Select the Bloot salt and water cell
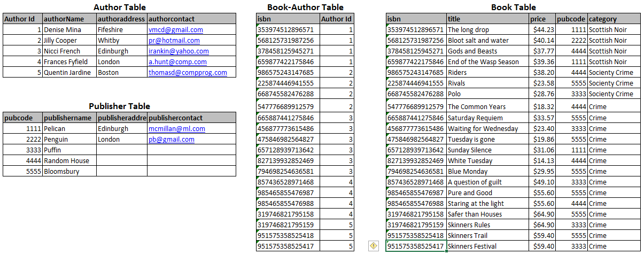Image resolution: width=644 pixels, height=254 pixels. (487, 41)
